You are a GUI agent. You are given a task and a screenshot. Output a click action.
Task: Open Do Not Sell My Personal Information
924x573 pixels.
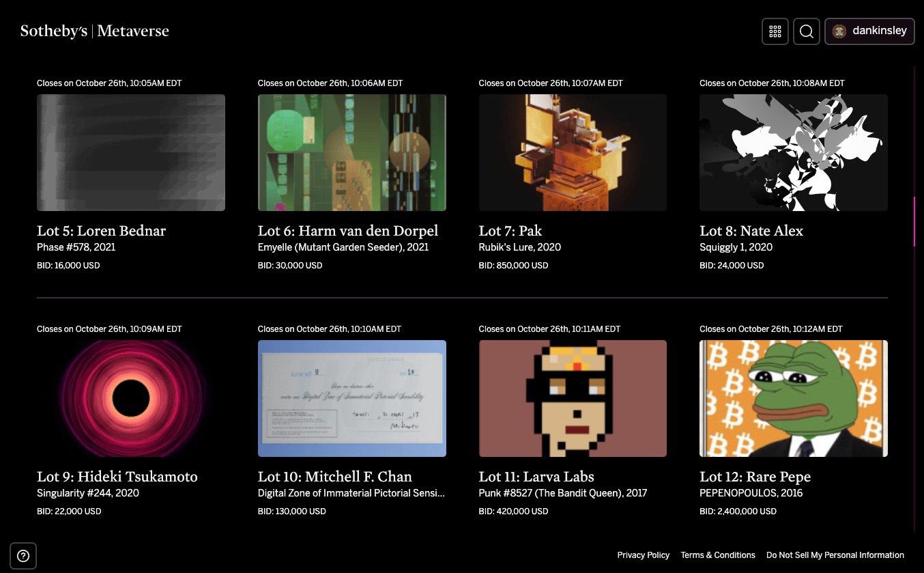pos(835,555)
